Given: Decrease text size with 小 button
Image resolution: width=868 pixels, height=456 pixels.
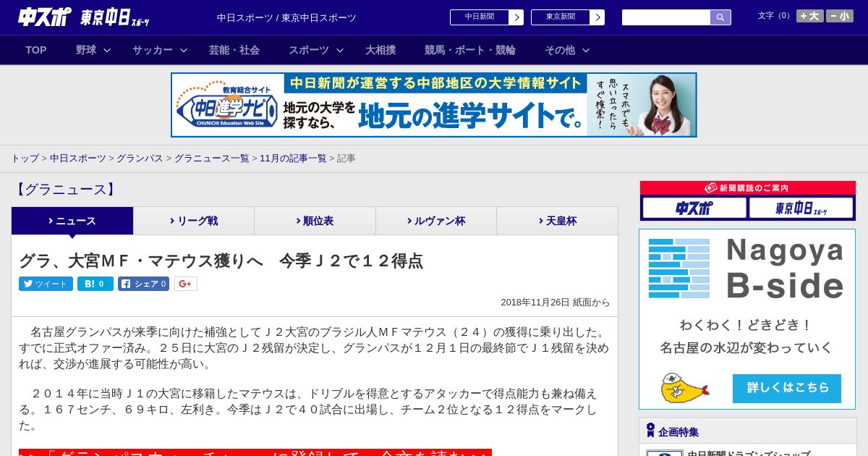Looking at the screenshot, I should tap(840, 16).
